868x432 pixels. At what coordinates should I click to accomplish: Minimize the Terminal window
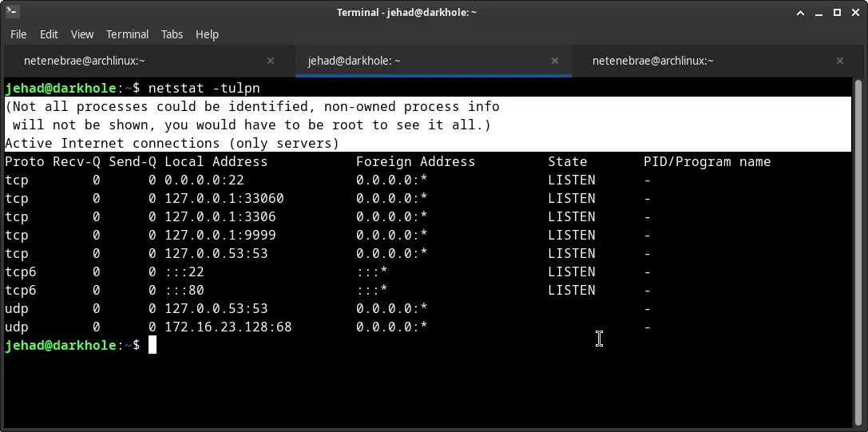(819, 12)
